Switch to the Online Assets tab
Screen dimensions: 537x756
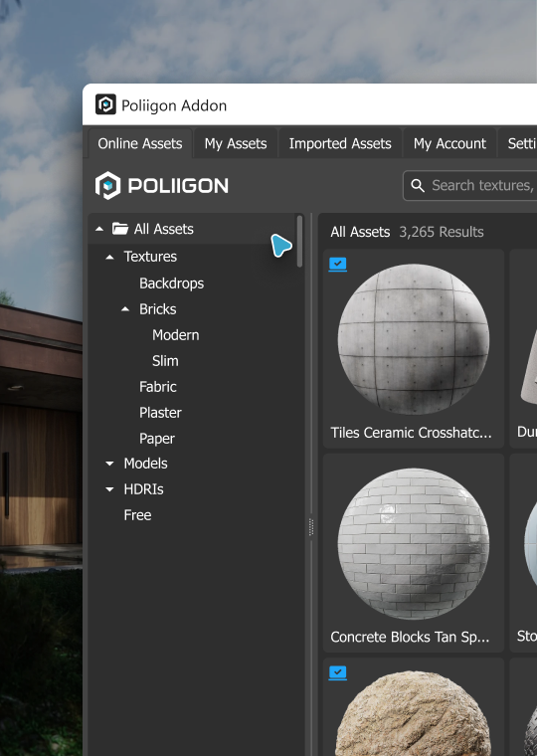point(140,143)
